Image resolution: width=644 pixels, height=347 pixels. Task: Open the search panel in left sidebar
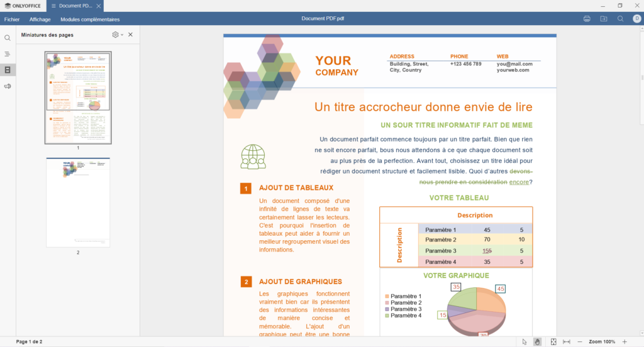[x=8, y=38]
